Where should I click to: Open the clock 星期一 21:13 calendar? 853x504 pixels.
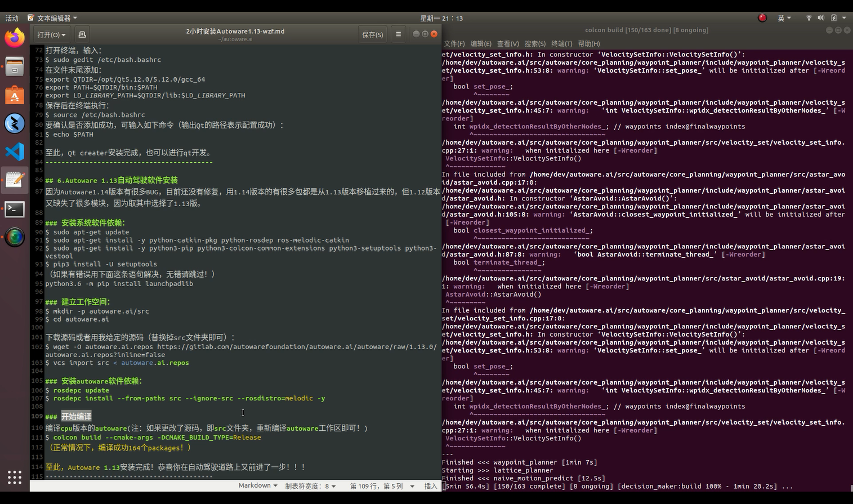click(x=441, y=18)
